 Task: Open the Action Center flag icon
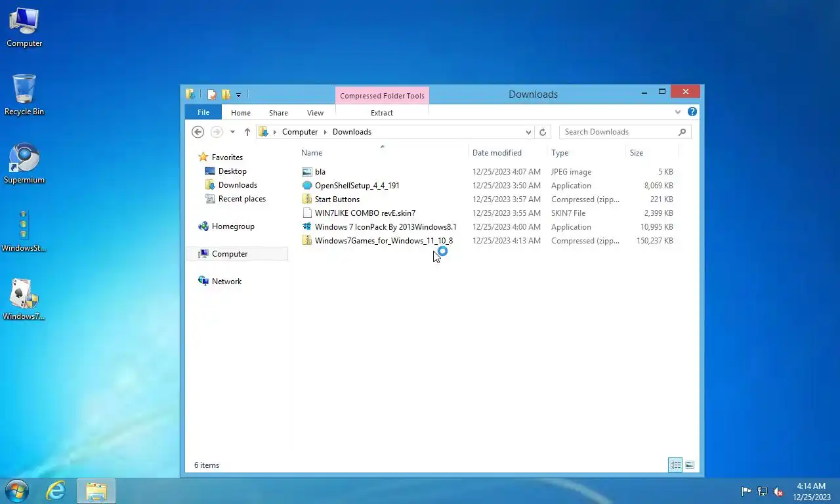click(746, 492)
